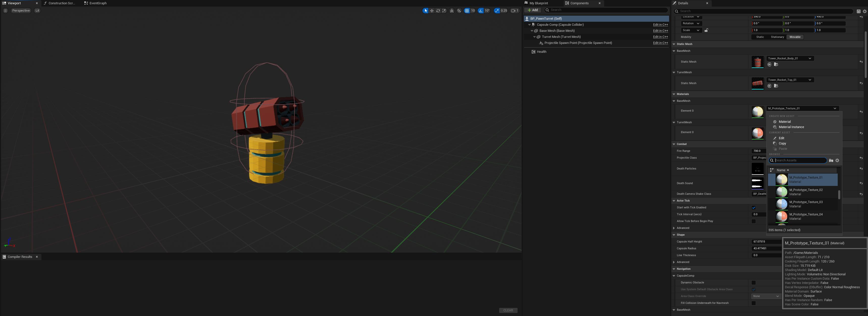Click inside the Search Assets field
The height and width of the screenshot is (316, 868).
[x=798, y=160]
